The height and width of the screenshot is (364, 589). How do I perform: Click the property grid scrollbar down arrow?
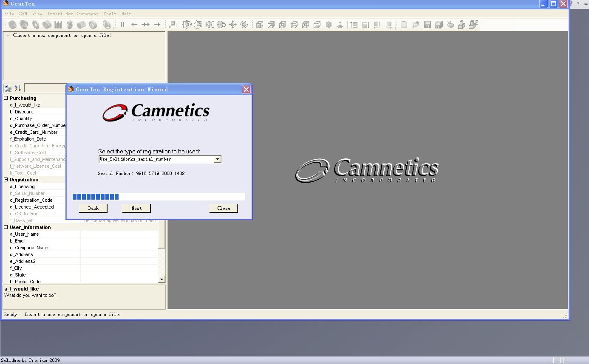pos(161,279)
